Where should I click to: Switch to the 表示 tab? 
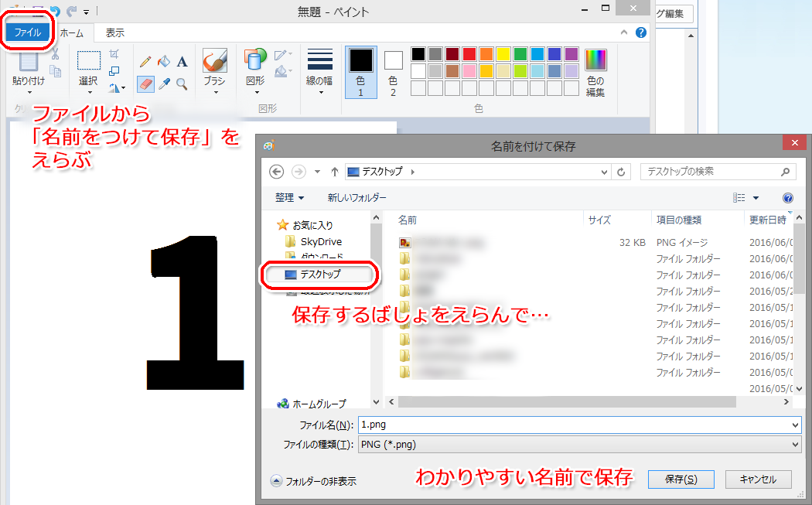[115, 32]
